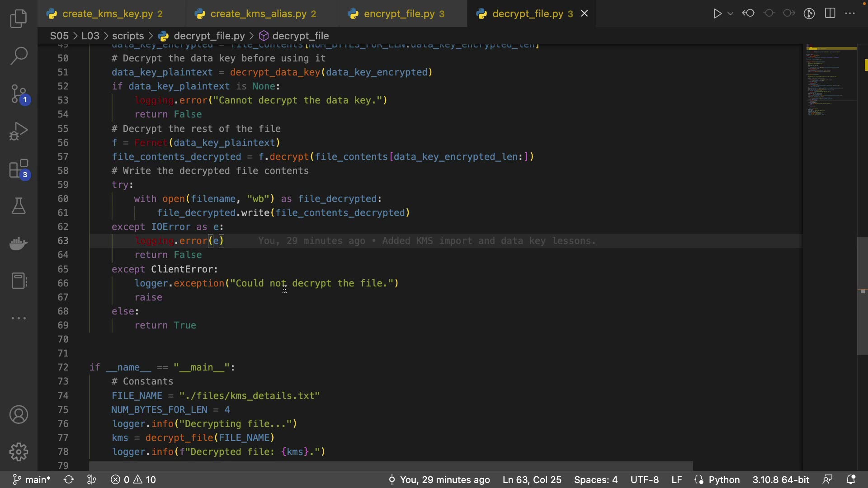Open the additional views ellipsis in activity bar
The width and height of the screenshot is (868, 488).
pyautogui.click(x=19, y=318)
